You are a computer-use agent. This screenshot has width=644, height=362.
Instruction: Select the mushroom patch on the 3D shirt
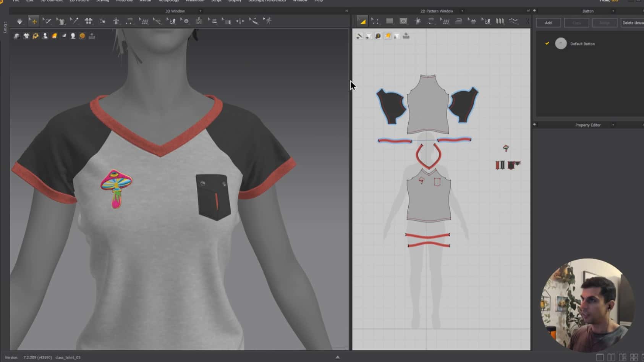(x=116, y=189)
